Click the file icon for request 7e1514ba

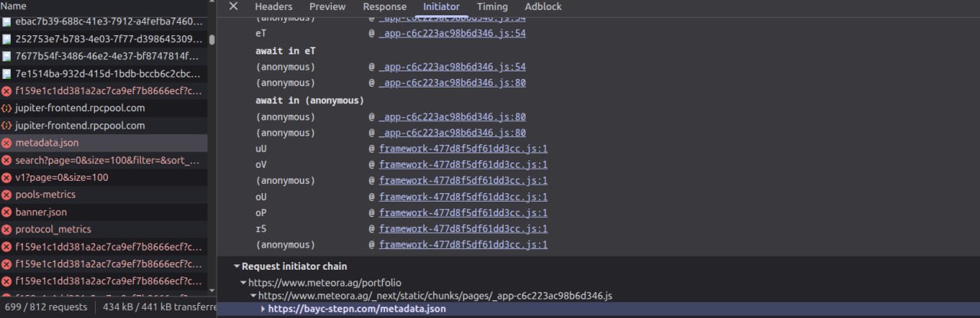(x=7, y=74)
